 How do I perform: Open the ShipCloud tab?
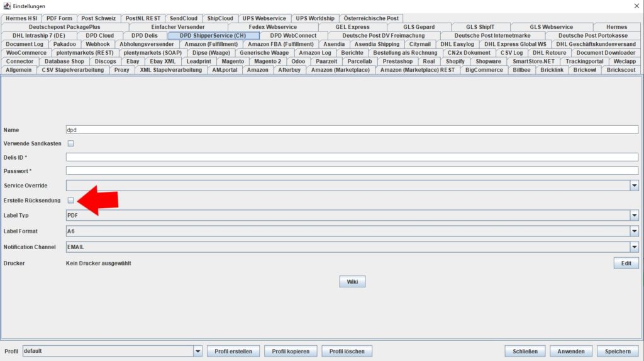[220, 18]
